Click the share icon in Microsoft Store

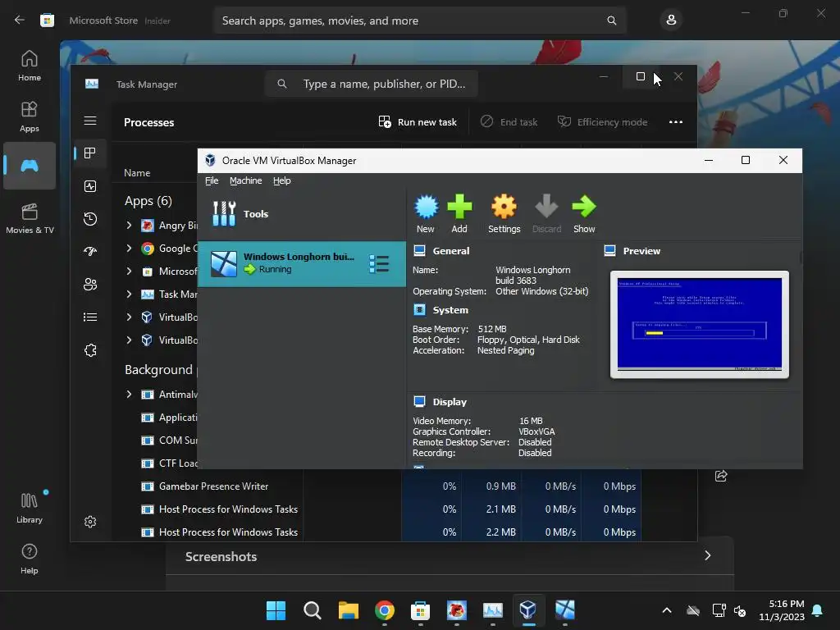(721, 476)
